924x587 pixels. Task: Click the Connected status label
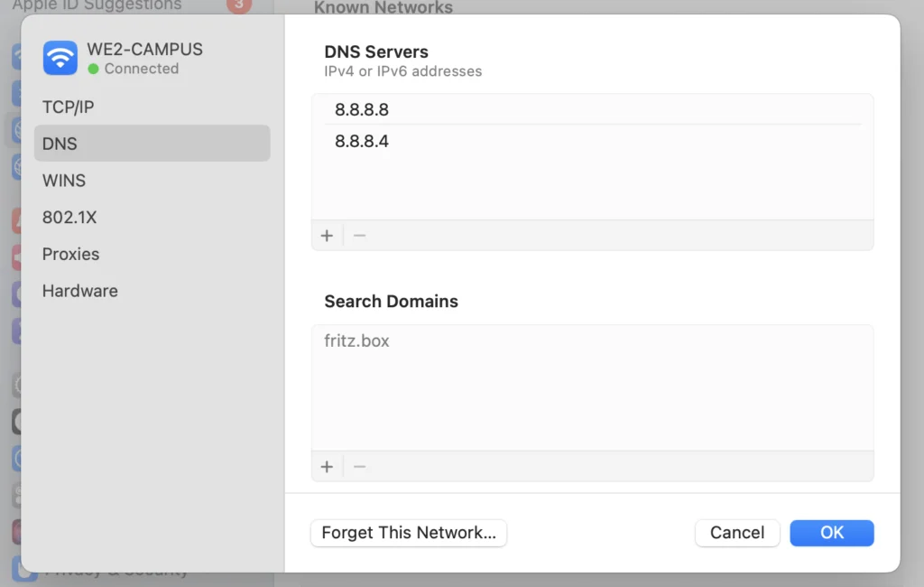click(142, 69)
